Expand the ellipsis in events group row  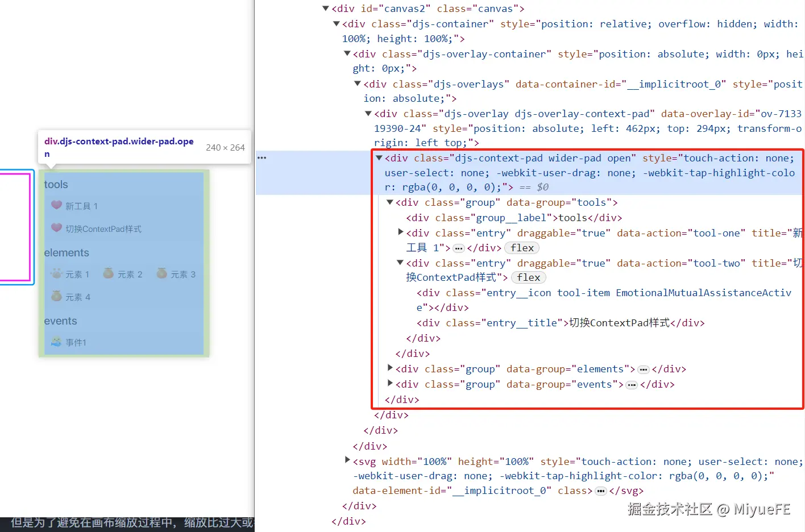[631, 385]
